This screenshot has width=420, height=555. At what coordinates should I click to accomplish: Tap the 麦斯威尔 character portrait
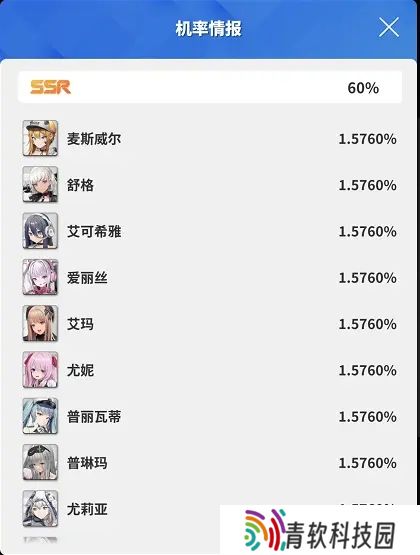pyautogui.click(x=40, y=138)
